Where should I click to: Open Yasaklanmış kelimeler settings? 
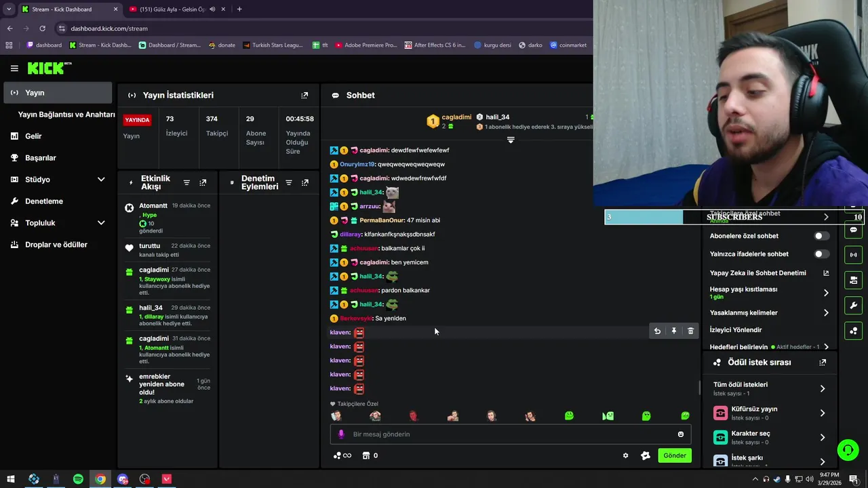click(769, 313)
